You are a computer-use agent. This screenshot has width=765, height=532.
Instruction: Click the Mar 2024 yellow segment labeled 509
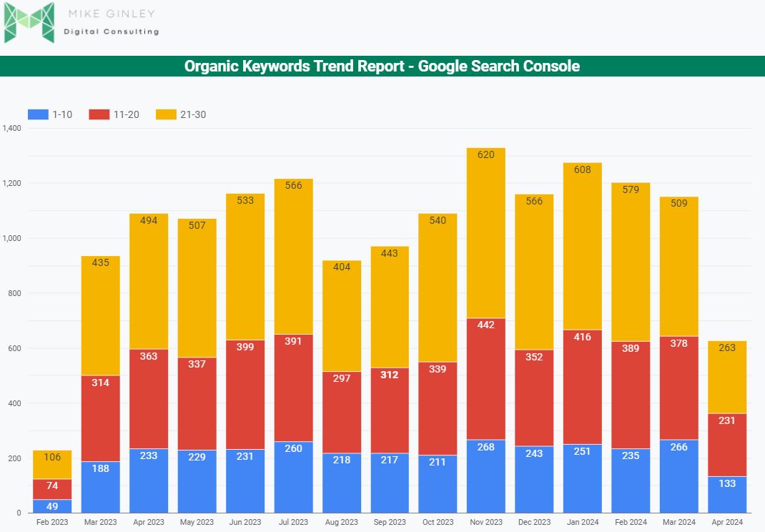coord(679,267)
